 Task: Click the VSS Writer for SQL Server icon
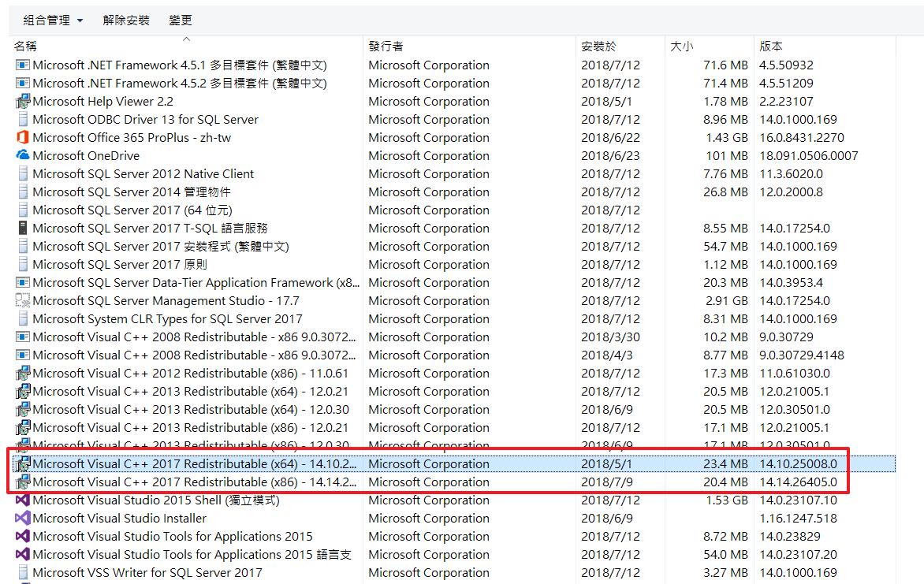22,573
